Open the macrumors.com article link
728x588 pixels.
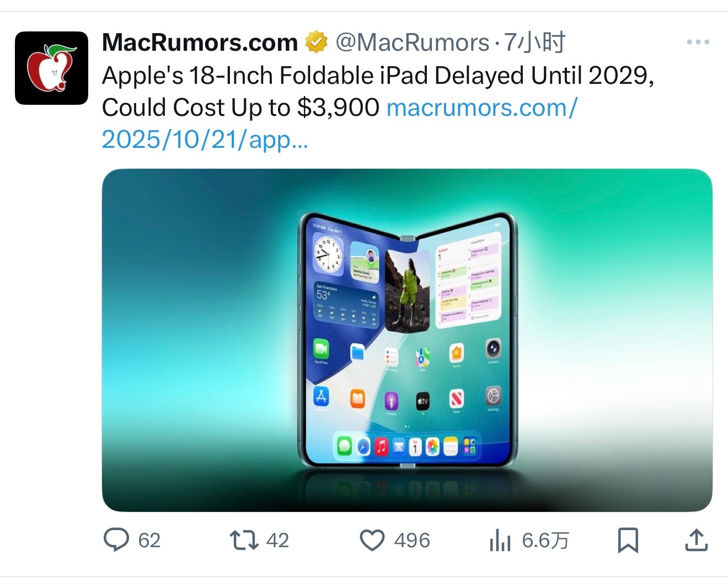[482, 108]
